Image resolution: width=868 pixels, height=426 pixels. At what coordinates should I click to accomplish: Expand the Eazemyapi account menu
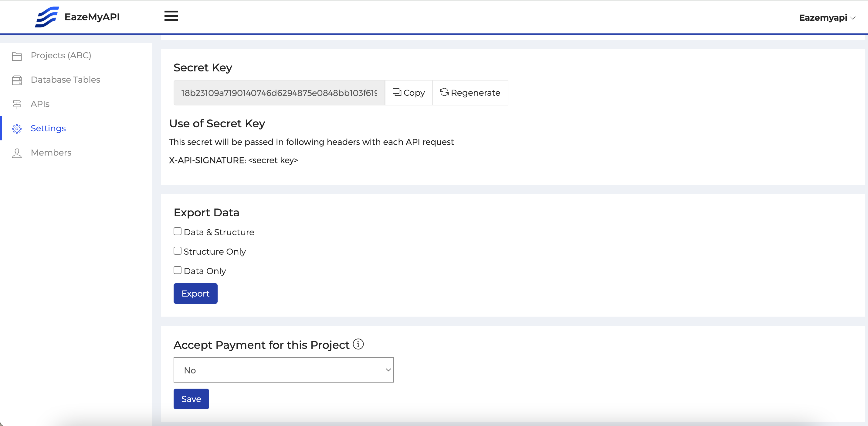tap(827, 18)
